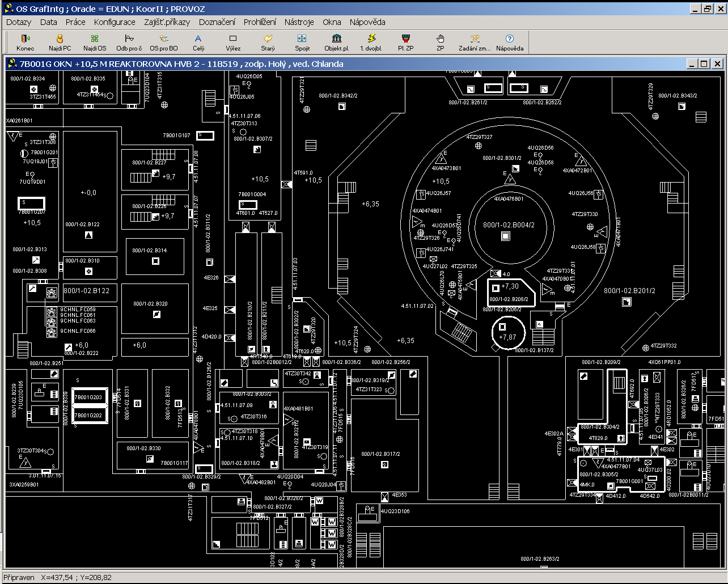Click the X=437,54 ; Y=208,82 coordinate readout

[x=77, y=578]
